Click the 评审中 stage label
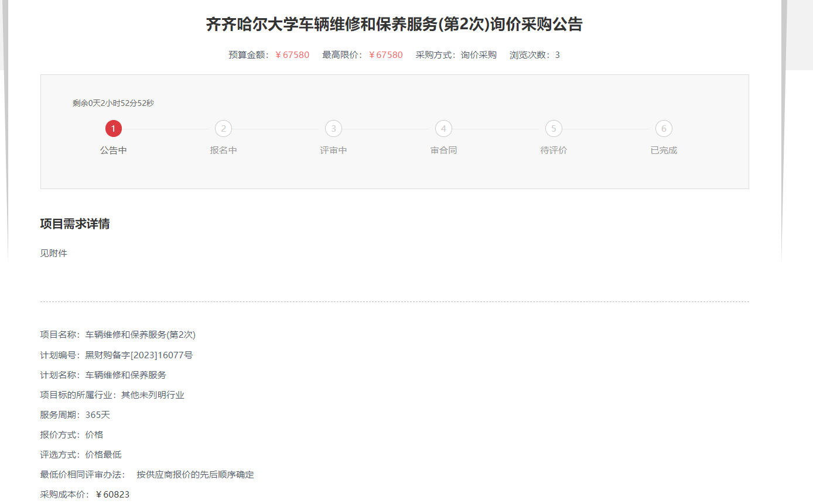This screenshot has height=504, width=813. 333,150
